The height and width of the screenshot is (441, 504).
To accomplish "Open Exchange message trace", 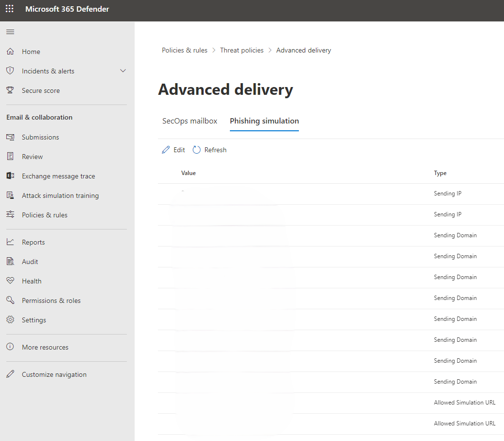I will pyautogui.click(x=58, y=176).
